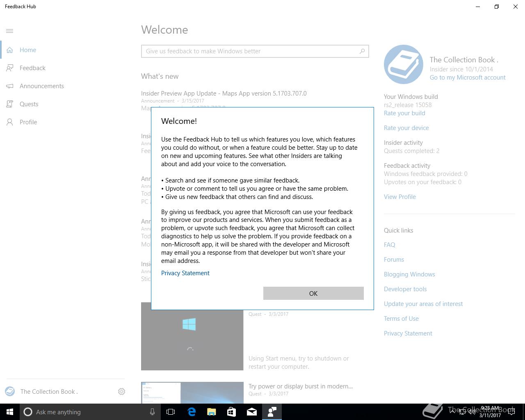Open the Privacy Statement link in dialog

(185, 273)
